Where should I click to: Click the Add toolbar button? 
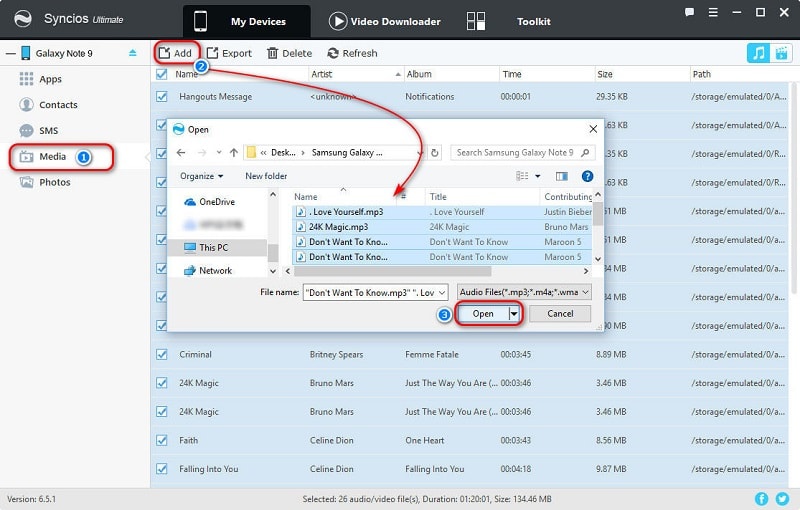175,53
